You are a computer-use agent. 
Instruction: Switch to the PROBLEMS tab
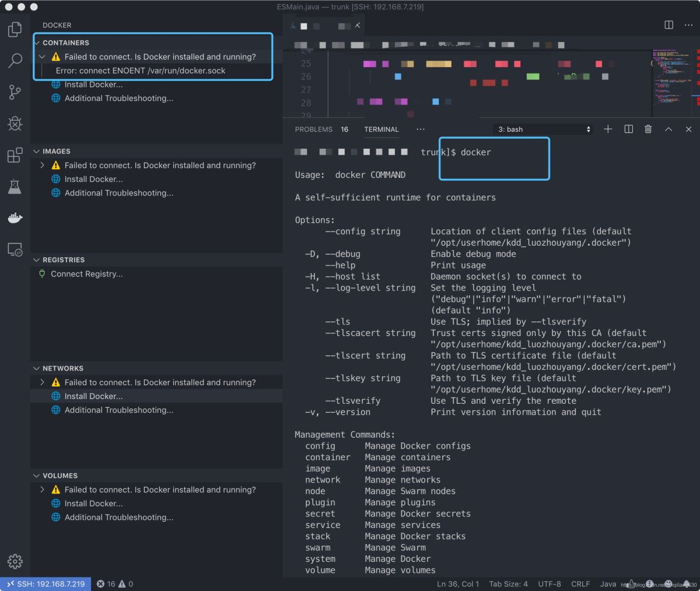313,129
